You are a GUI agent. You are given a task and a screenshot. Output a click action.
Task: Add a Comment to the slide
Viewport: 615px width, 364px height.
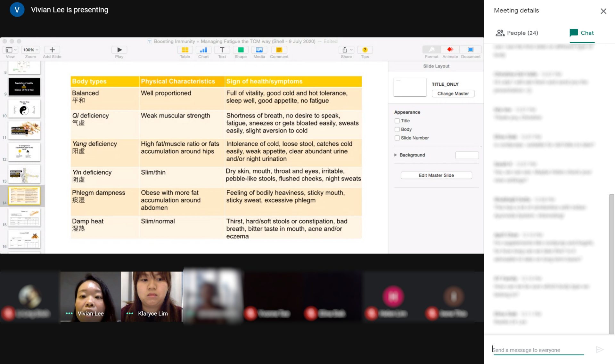pos(279,50)
